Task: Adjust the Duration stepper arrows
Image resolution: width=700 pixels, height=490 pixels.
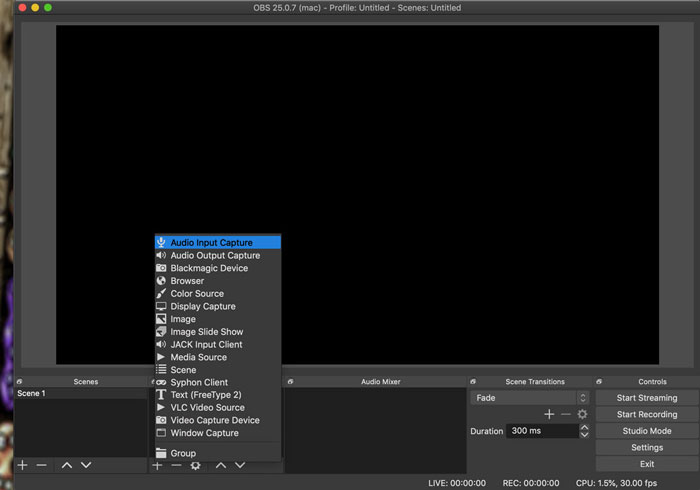Action: (x=583, y=431)
